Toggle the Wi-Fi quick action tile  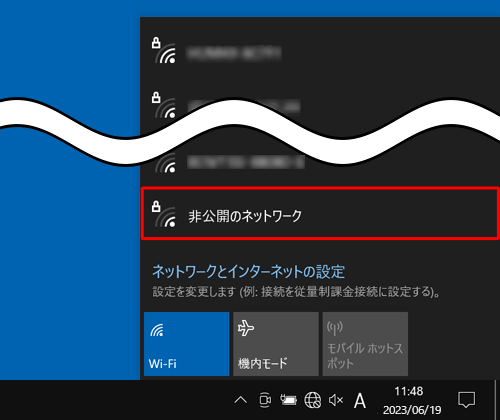pos(187,344)
